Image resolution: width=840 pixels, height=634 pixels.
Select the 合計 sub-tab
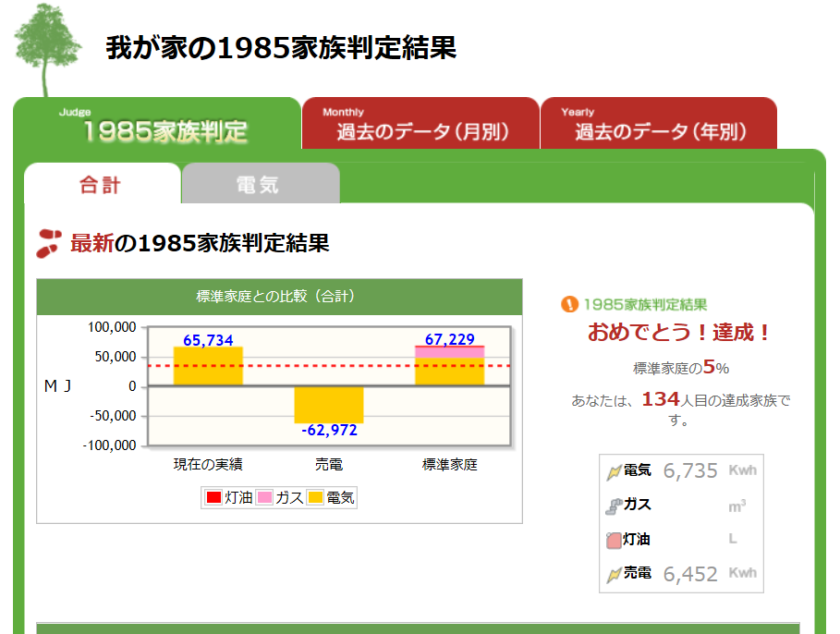(102, 185)
